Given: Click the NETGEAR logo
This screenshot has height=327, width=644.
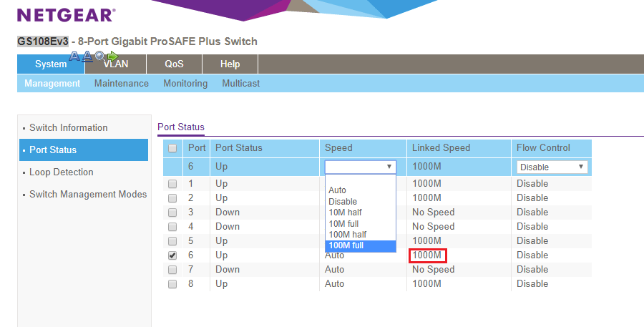Looking at the screenshot, I should point(66,15).
